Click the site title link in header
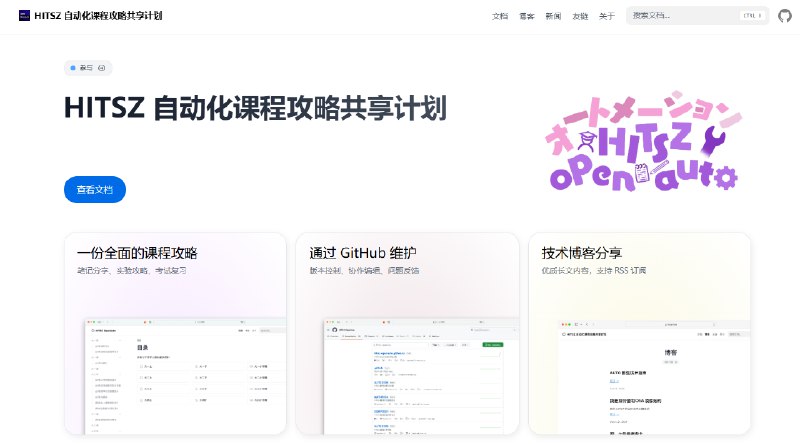 click(x=100, y=16)
